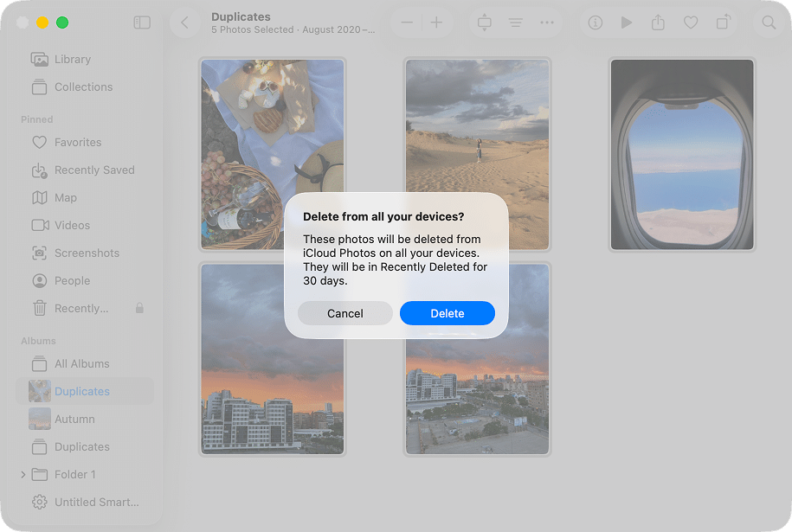Expand Folder 1 in the sidebar

23,474
